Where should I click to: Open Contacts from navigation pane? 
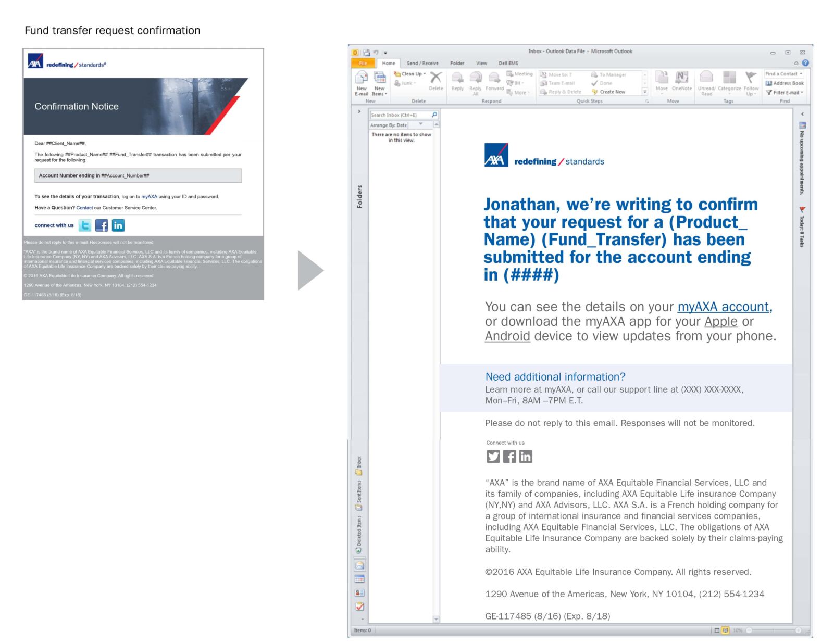click(x=359, y=592)
